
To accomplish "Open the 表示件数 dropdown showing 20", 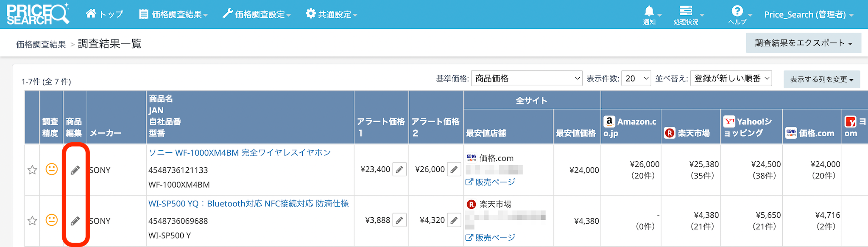I will (x=636, y=79).
